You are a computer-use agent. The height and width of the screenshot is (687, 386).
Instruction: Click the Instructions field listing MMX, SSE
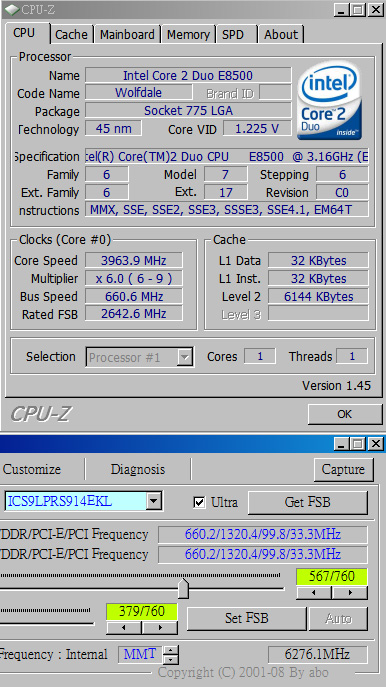point(227,210)
